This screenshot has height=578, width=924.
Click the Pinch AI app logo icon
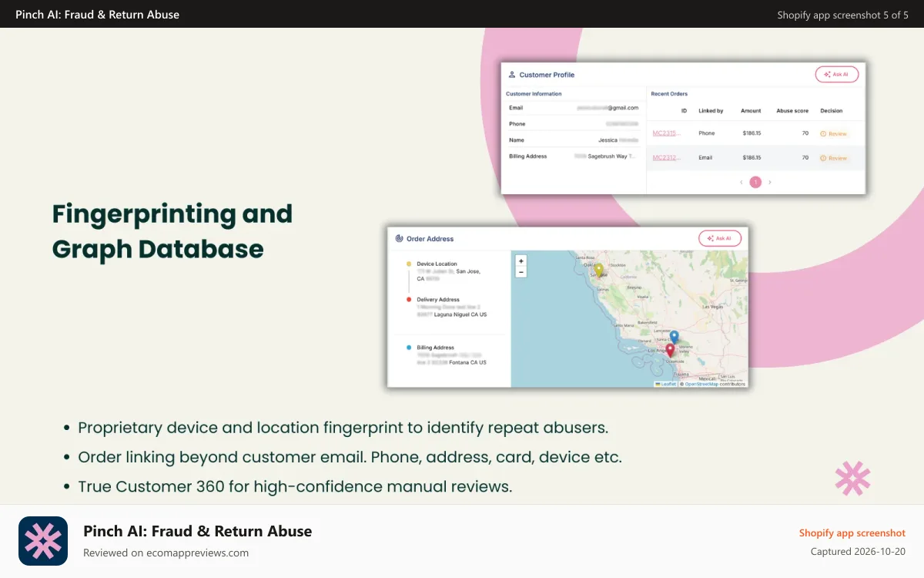click(x=43, y=541)
